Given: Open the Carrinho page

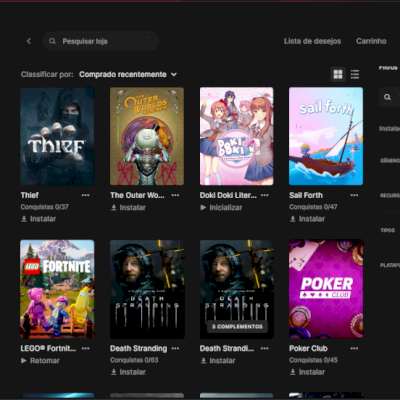Looking at the screenshot, I should 371,41.
